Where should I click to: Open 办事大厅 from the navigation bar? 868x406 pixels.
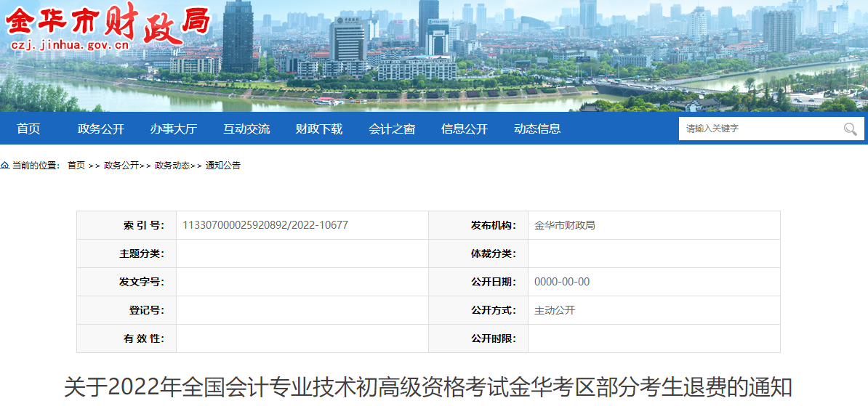click(x=174, y=129)
